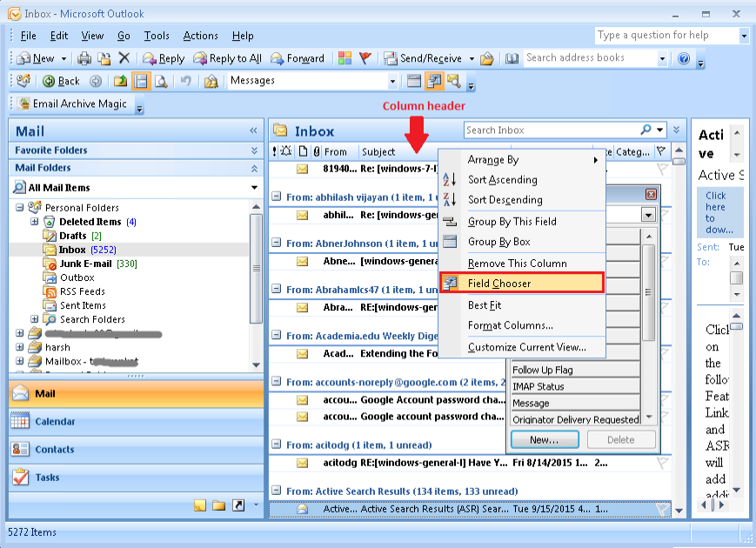Collapse the abhilash vijayan message group

(x=277, y=197)
